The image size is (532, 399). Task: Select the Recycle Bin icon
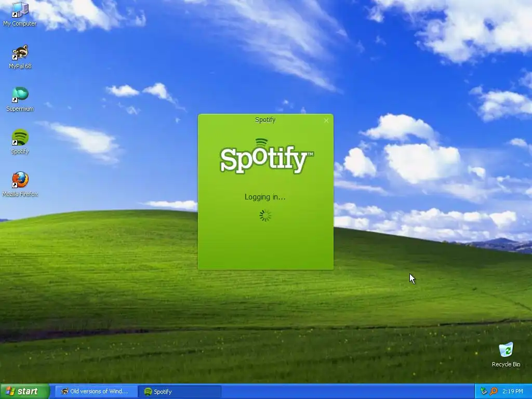tap(506, 354)
